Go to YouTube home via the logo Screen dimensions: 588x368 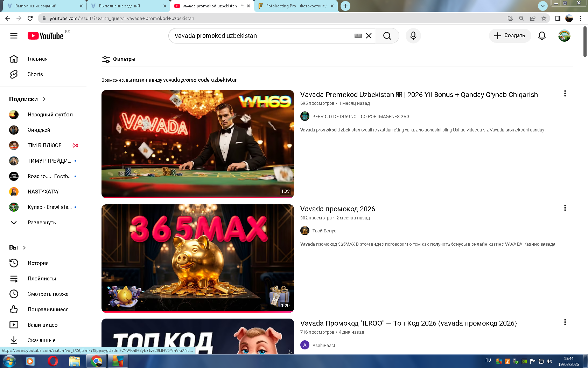(45, 36)
